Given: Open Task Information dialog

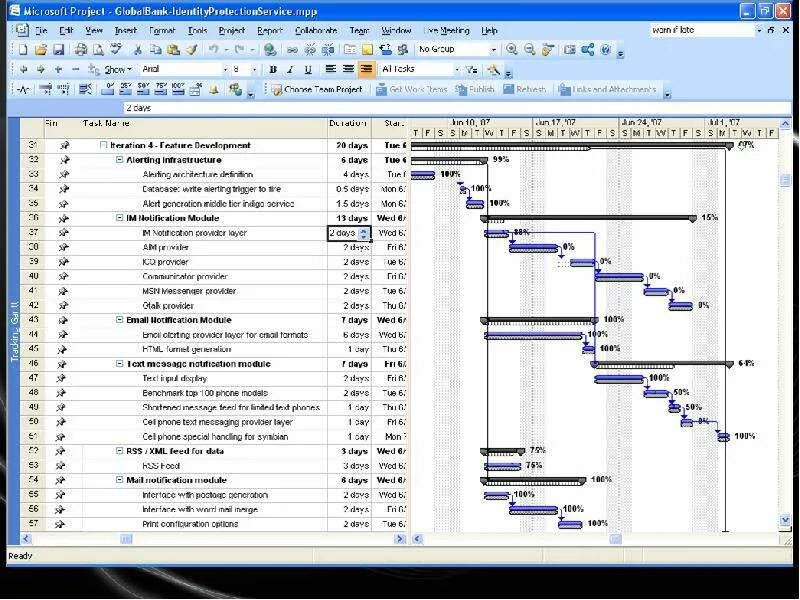Looking at the screenshot, I should tap(349, 49).
